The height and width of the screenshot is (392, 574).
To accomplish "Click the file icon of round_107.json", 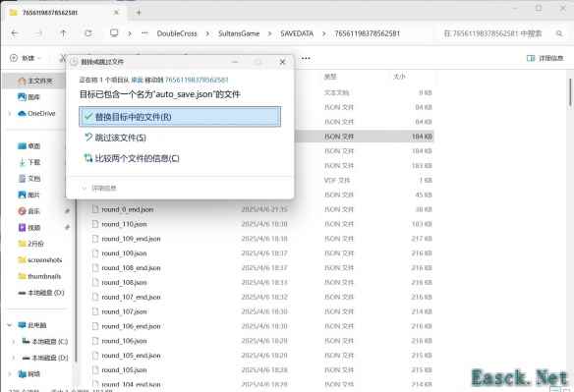I will click(95, 311).
